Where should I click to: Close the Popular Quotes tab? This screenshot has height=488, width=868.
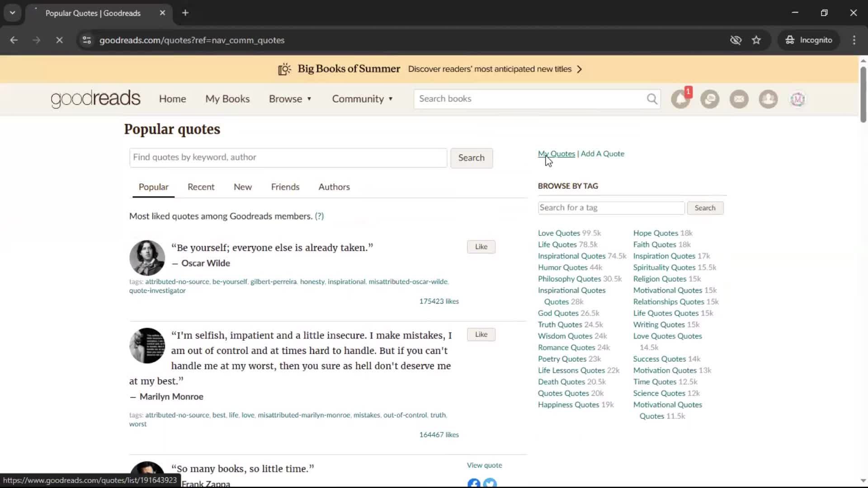tap(162, 13)
